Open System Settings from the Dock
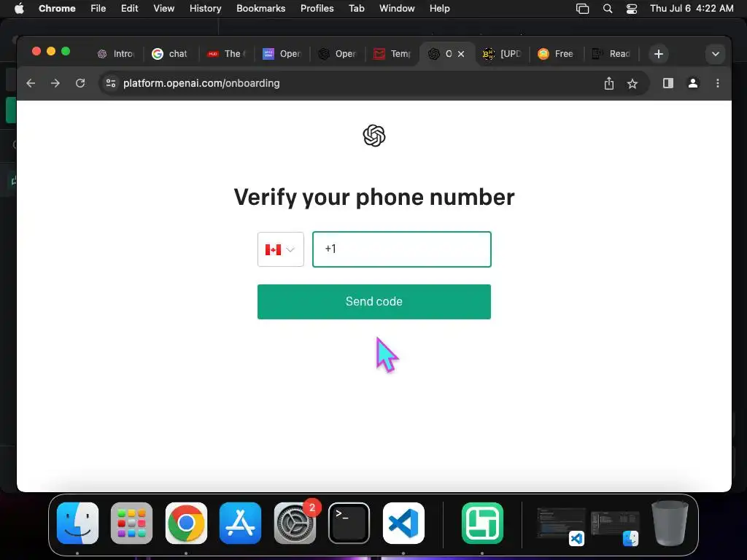Viewport: 747px width, 560px height. tap(295, 523)
